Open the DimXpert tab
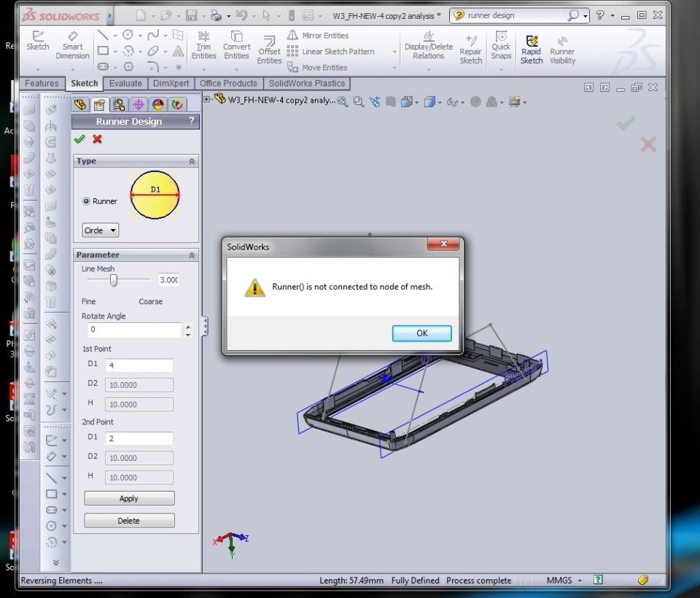This screenshot has height=598, width=700. coord(171,84)
